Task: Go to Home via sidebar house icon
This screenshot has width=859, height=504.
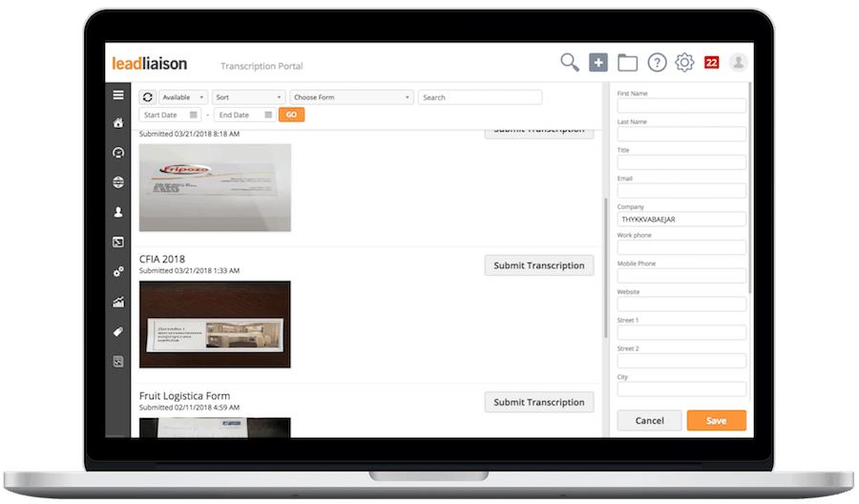Action: point(117,123)
